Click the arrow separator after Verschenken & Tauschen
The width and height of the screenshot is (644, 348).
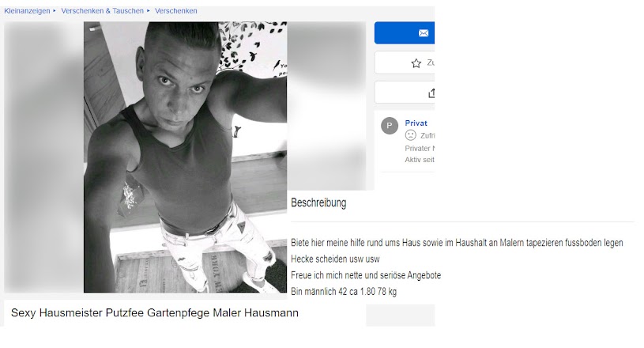(x=149, y=11)
